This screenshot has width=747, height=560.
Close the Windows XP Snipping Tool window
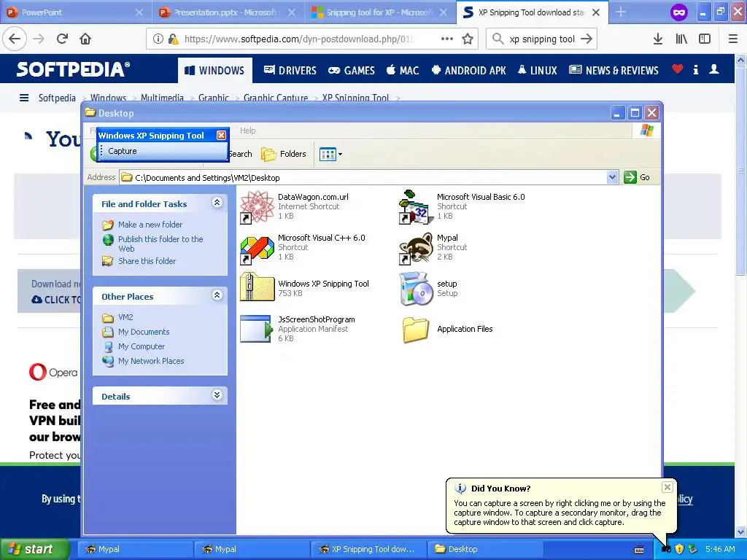tap(222, 135)
